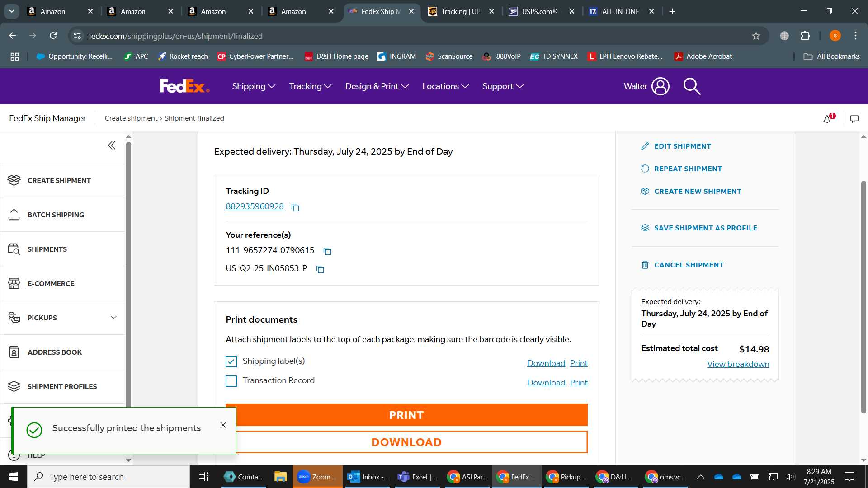Open Chrome's three-dot menu
Screen dimensions: 868x488
tap(855, 36)
